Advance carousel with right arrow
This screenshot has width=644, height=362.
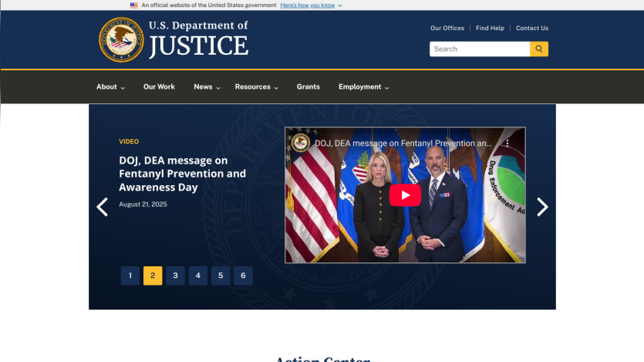coord(542,207)
